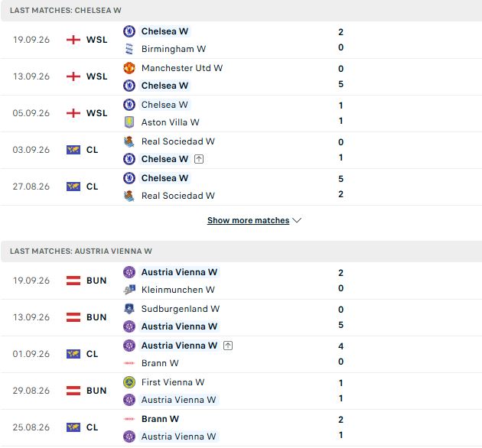Click the Aston Villa W club crest
Image resolution: width=482 pixels, height=448 pixels.
click(129, 122)
